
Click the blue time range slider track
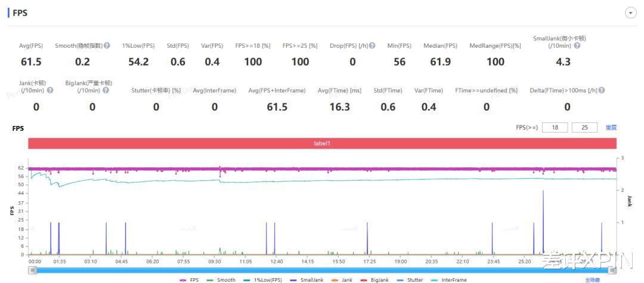323,270
